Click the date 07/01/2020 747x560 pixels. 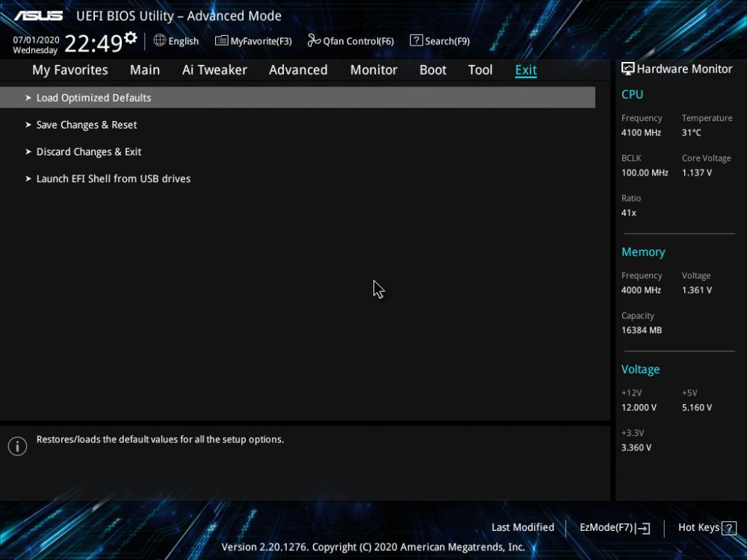[x=36, y=40]
